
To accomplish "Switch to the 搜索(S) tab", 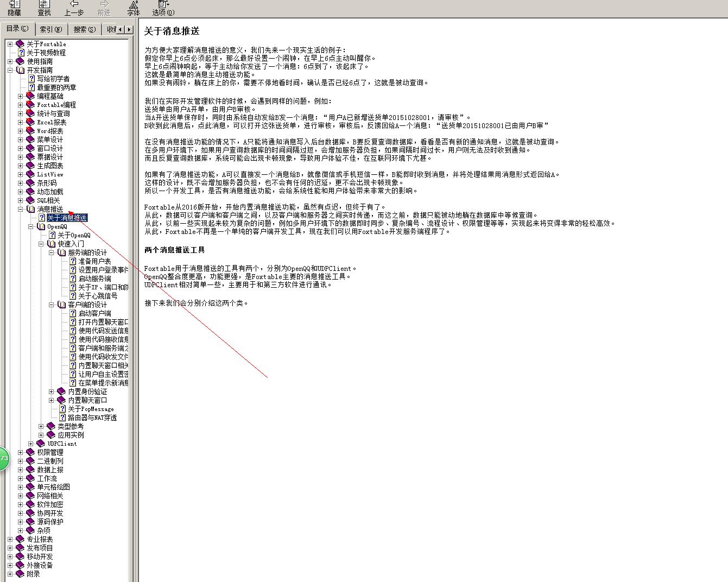I will click(x=85, y=29).
